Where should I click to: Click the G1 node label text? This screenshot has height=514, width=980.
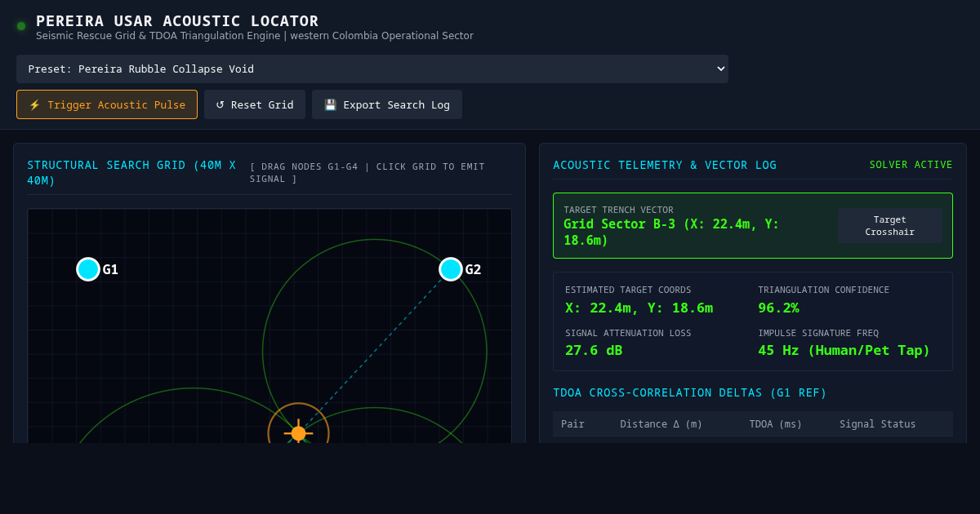(x=110, y=269)
